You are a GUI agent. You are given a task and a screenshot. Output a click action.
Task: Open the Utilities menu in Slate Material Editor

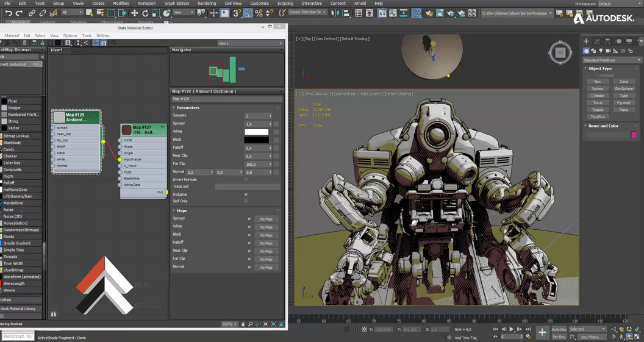coord(102,35)
